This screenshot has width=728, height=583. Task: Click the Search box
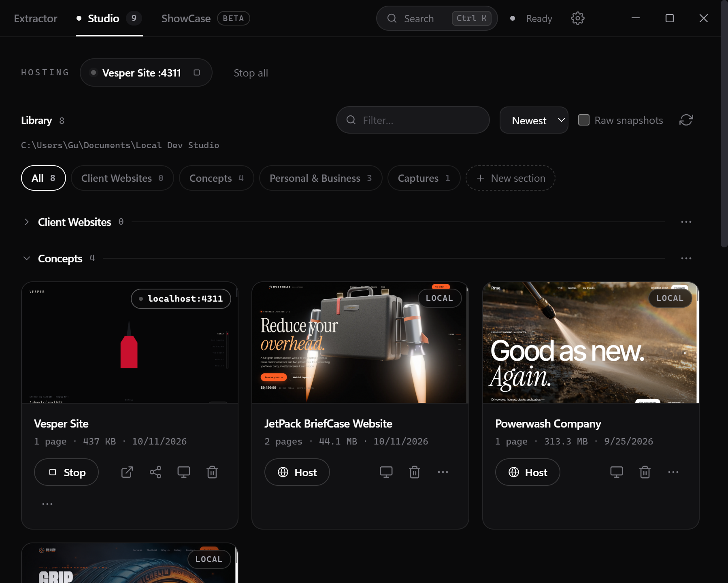pyautogui.click(x=437, y=18)
